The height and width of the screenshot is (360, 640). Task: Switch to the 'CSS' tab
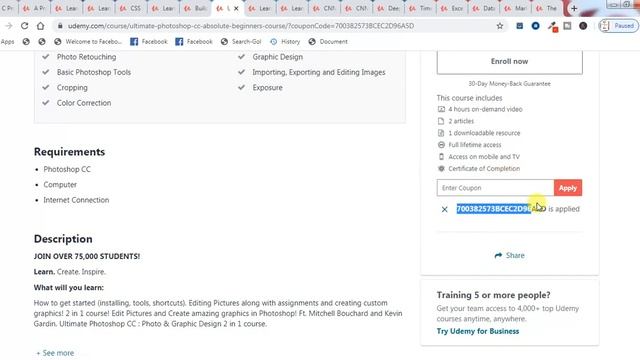tap(131, 8)
